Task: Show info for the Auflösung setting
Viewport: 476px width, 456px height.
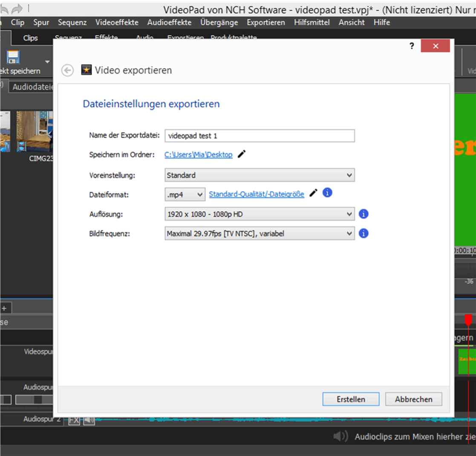Action: (363, 214)
